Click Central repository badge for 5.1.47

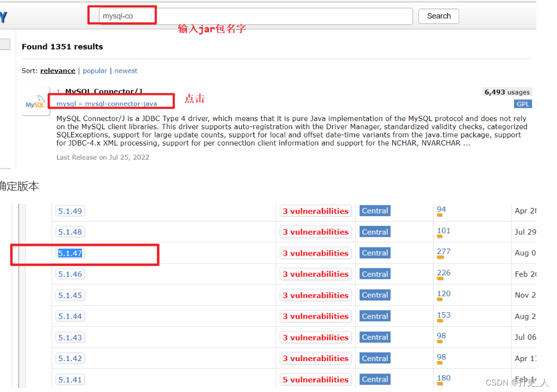point(375,253)
